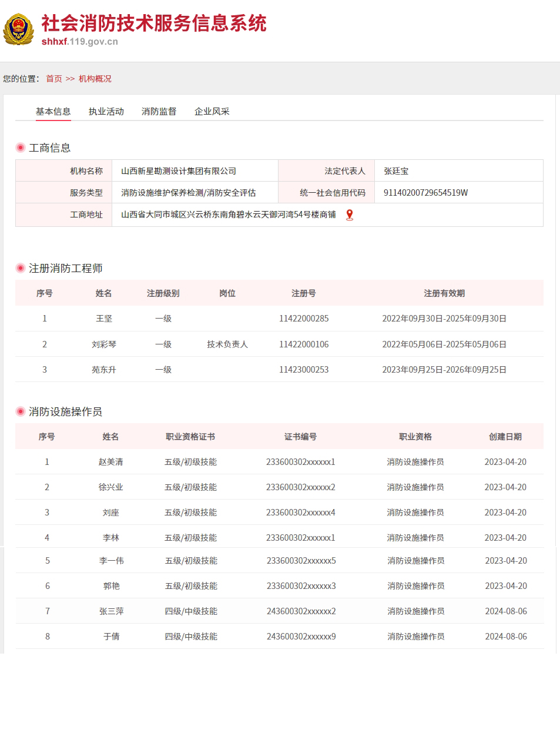The height and width of the screenshot is (750, 560).
Task: Click the national emblem logo icon
Action: pyautogui.click(x=18, y=29)
